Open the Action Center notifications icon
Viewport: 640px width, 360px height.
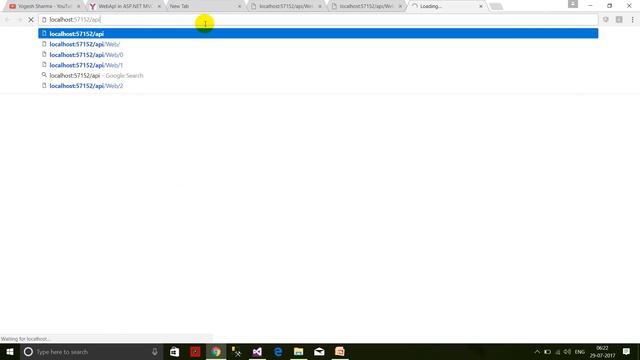[x=626, y=351]
